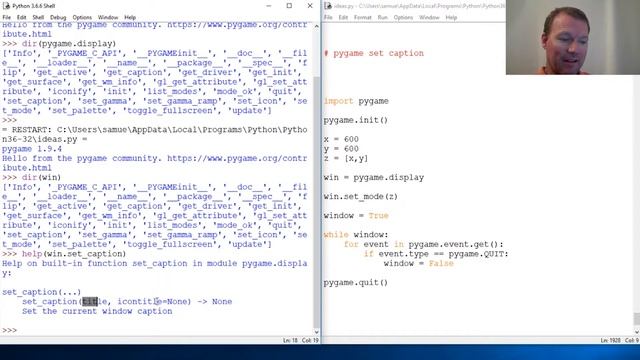This screenshot has height=360, width=640.
Task: Click 'for event in pygame.event.get():' line
Action: pos(424,244)
